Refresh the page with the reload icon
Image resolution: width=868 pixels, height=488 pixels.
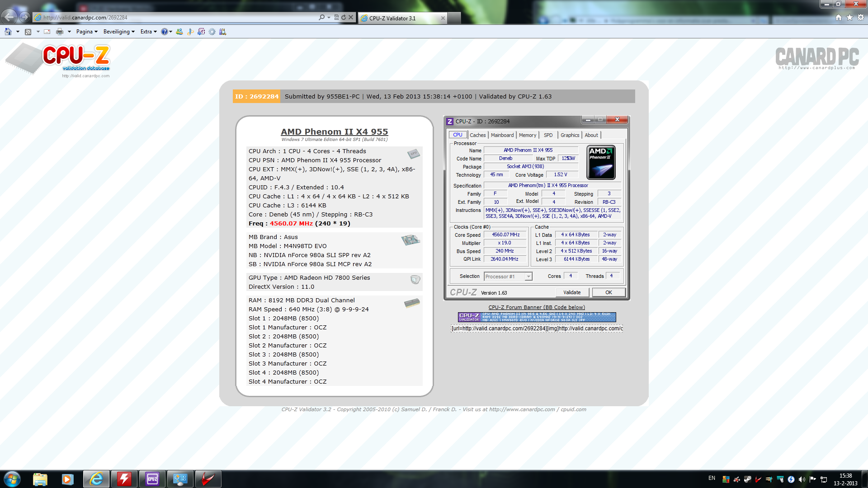[x=344, y=18]
